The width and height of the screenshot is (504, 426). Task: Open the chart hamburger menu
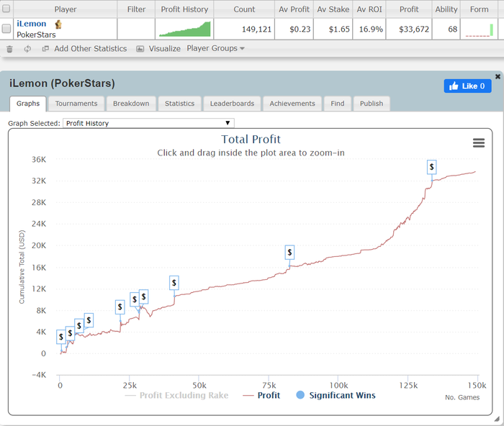tap(479, 142)
